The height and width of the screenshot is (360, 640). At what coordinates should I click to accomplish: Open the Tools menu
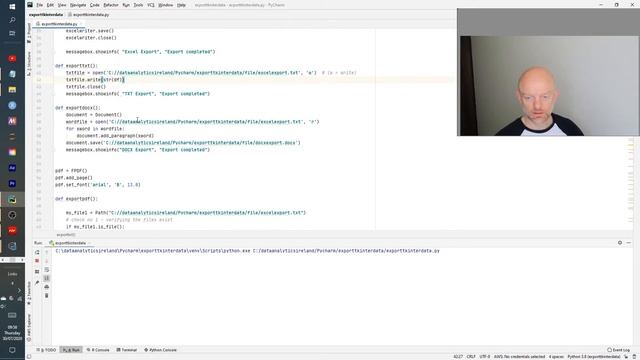tap(138, 5)
